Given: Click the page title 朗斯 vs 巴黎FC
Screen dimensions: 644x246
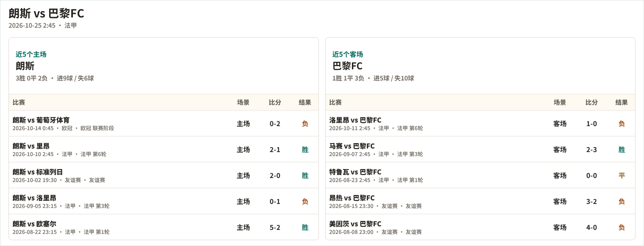Looking at the screenshot, I should pyautogui.click(x=46, y=13).
